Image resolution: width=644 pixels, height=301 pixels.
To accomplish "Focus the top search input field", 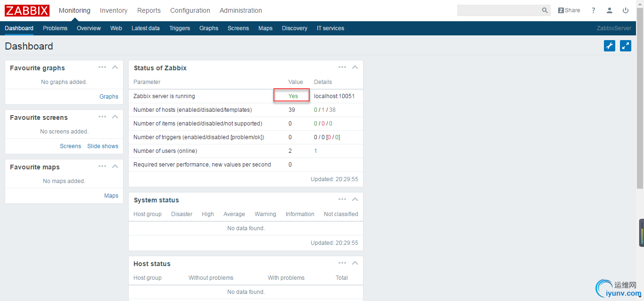I will pos(499,10).
